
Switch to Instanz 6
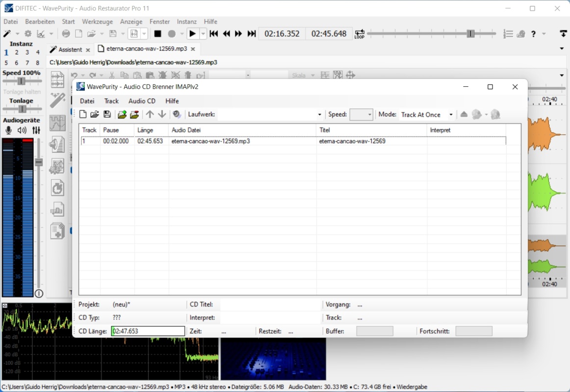coord(17,62)
